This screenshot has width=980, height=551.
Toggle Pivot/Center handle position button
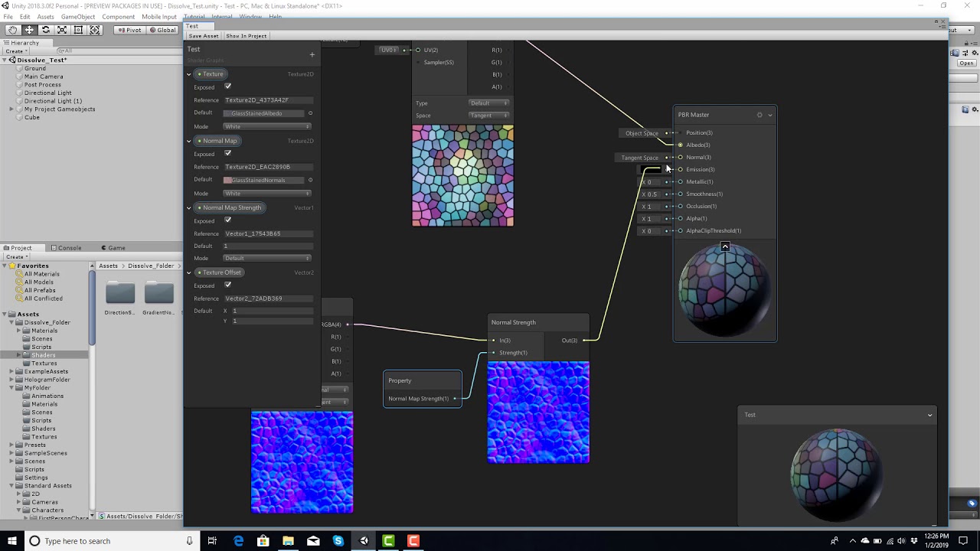pyautogui.click(x=129, y=30)
